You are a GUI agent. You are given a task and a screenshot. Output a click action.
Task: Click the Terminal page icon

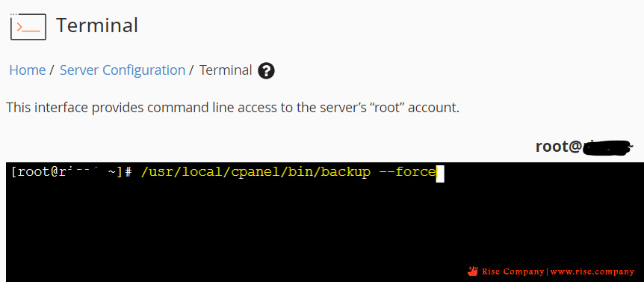tap(28, 26)
